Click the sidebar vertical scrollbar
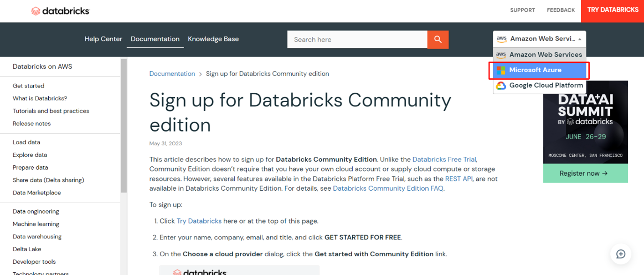 [124, 126]
